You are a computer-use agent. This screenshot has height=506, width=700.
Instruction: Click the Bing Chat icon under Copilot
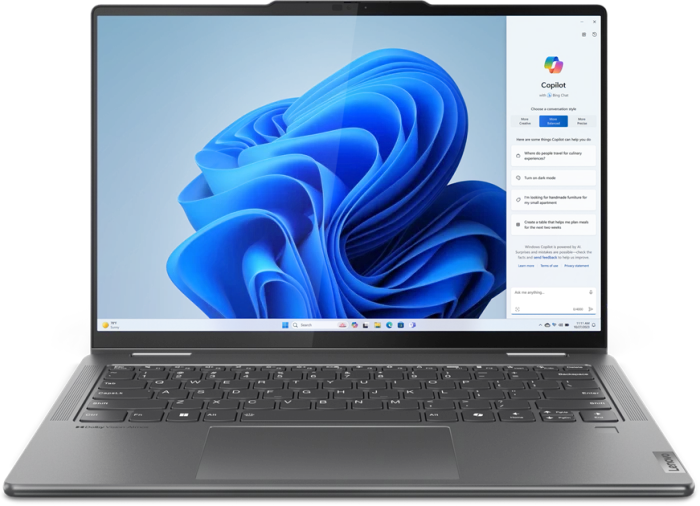coord(550,95)
